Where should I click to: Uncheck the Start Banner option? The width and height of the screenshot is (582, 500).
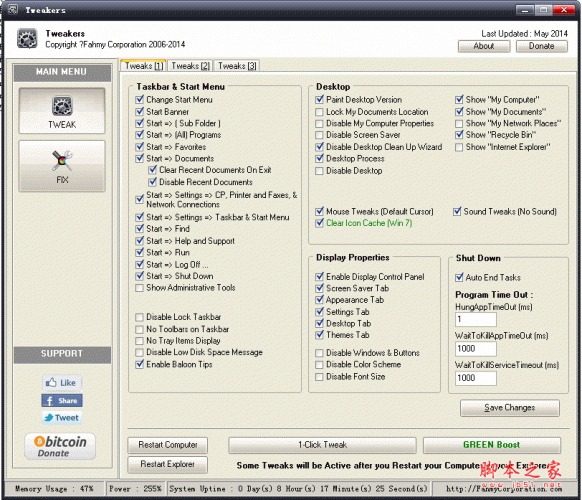coord(140,111)
